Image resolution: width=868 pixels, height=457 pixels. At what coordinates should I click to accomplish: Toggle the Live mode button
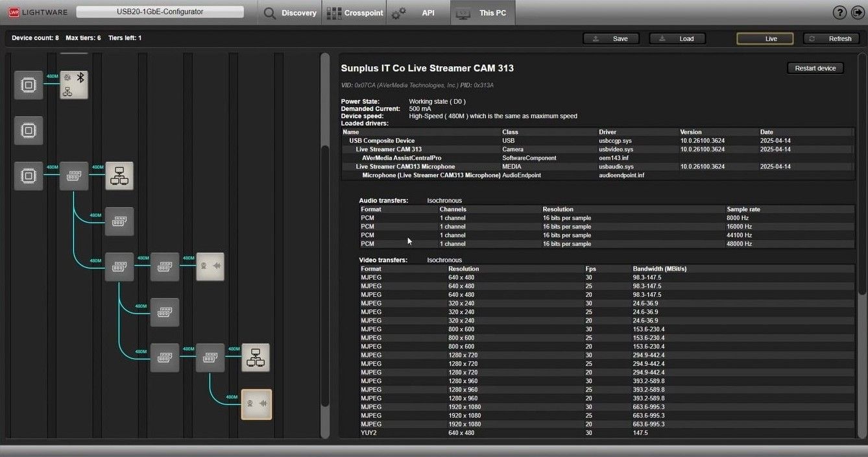(x=765, y=38)
